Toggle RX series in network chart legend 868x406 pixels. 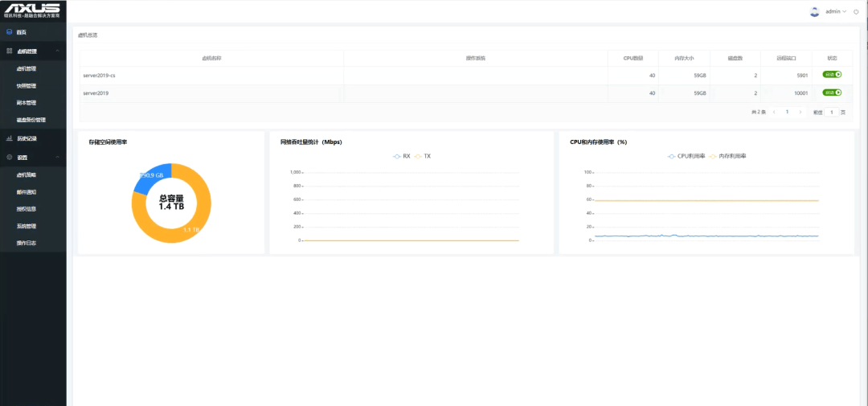(x=402, y=156)
